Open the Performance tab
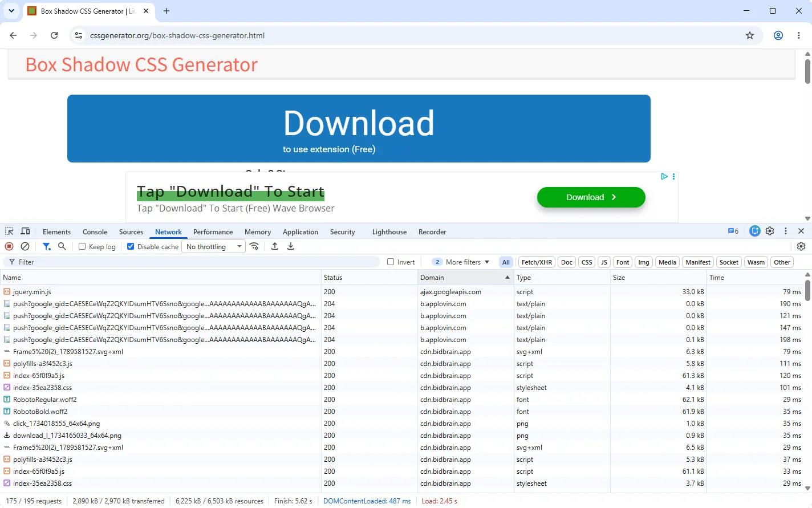Viewport: 812px width, 508px height. 213,231
